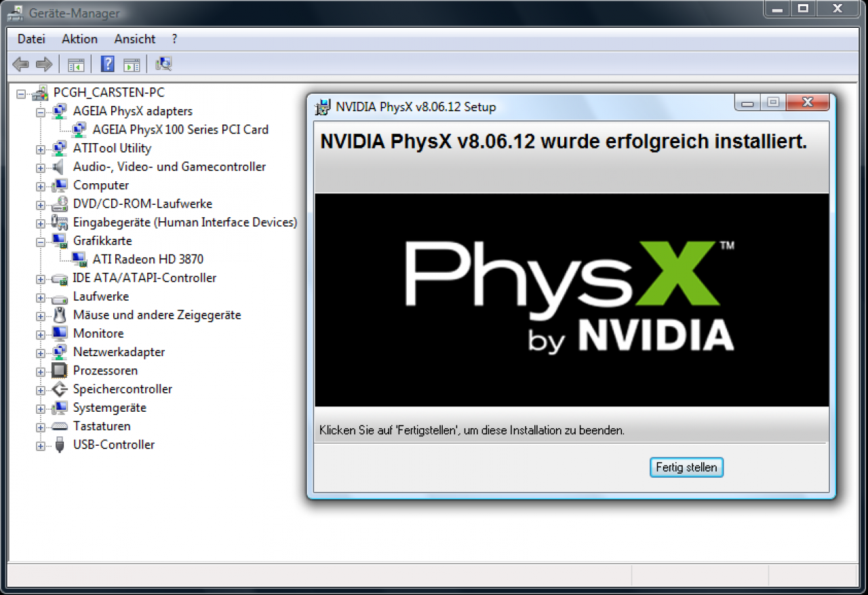Click the PCGH_CARSTEN-PC computer icon
The height and width of the screenshot is (595, 868).
tap(41, 93)
